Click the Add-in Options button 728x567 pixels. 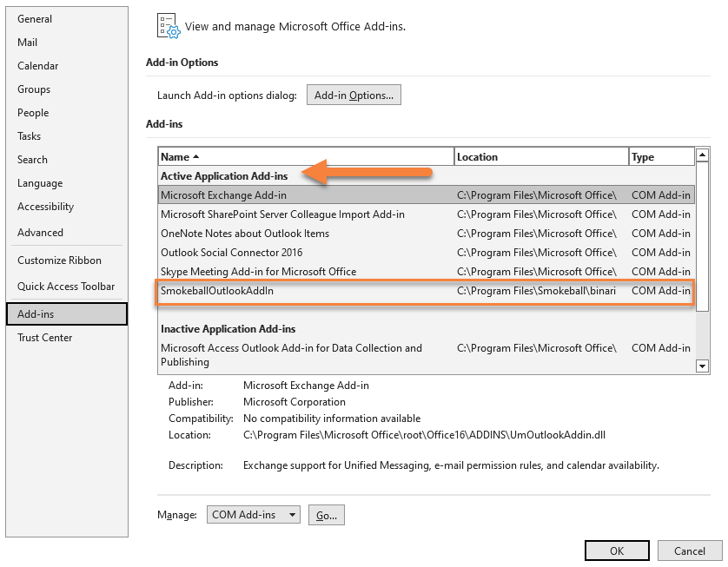click(354, 96)
